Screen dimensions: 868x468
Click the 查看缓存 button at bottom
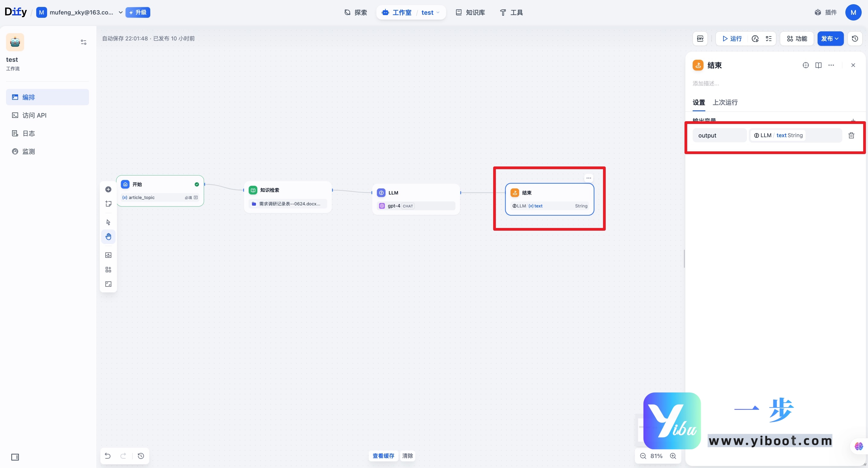(383, 456)
